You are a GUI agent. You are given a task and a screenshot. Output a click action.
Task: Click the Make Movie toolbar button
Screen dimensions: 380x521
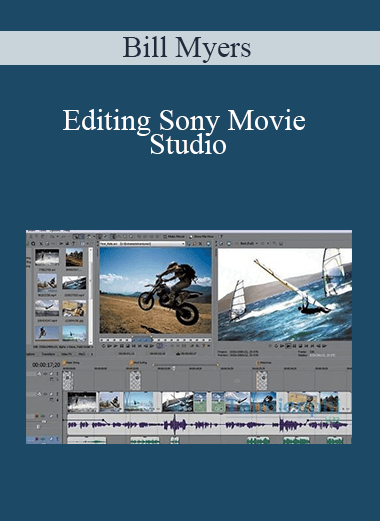pos(174,236)
